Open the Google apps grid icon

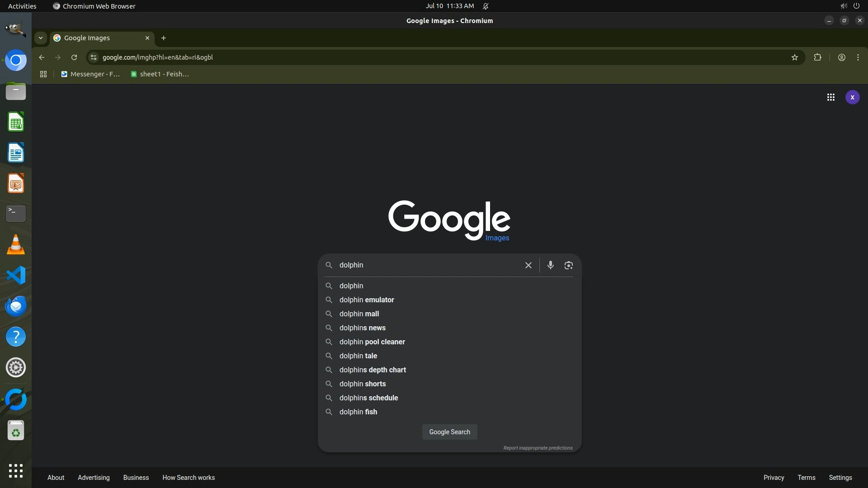click(830, 97)
